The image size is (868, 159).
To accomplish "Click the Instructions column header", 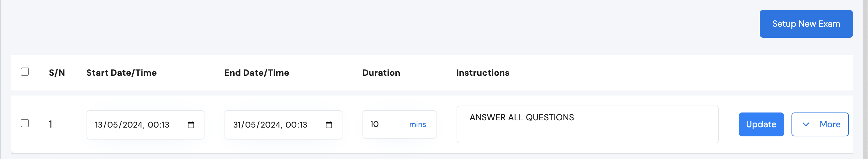I will (x=483, y=73).
